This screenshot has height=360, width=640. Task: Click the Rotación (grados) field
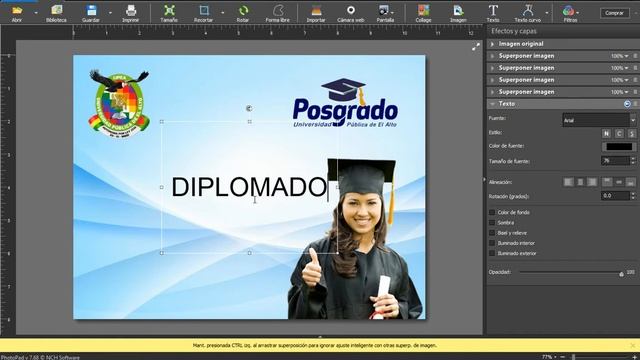(616, 196)
